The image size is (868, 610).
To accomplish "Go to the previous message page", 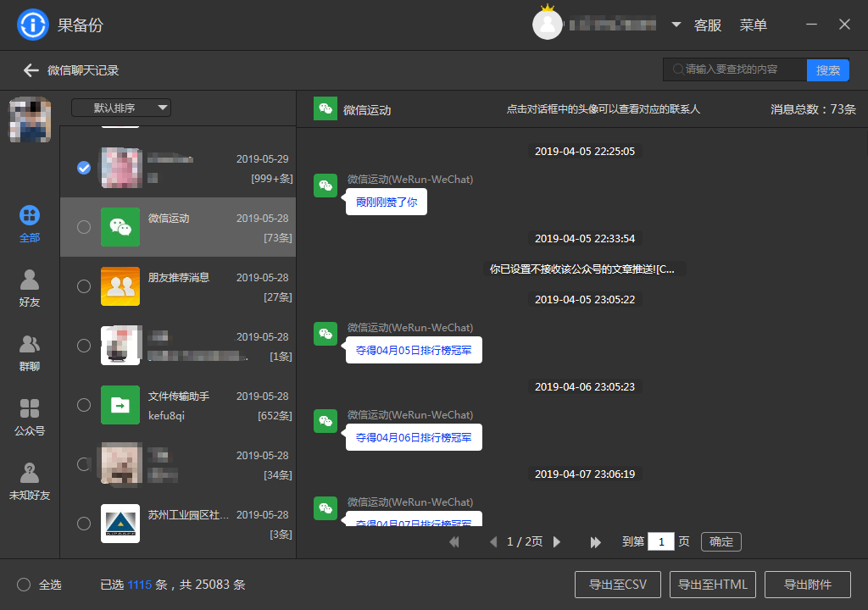I will [x=493, y=542].
